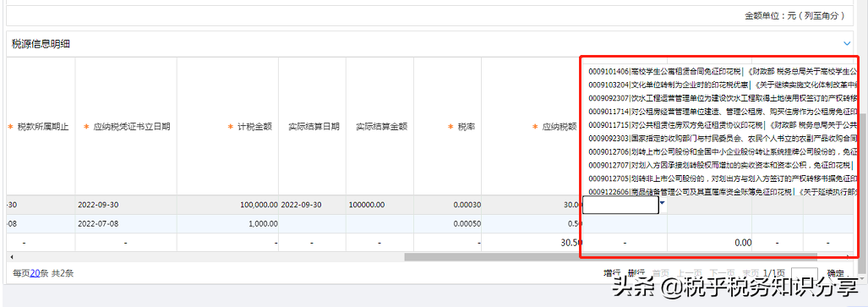Click the 30.50 total tax amount cell
Viewport: 868px width, 307px height.
tap(532, 243)
